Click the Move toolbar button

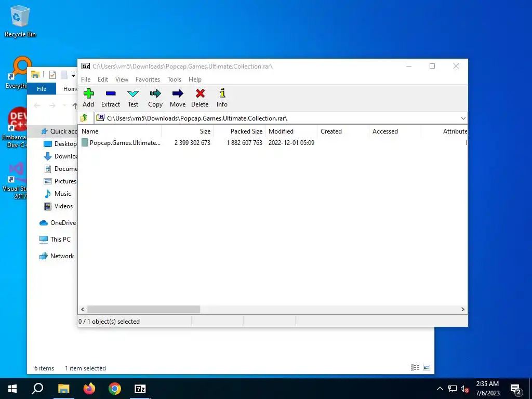coord(178,98)
